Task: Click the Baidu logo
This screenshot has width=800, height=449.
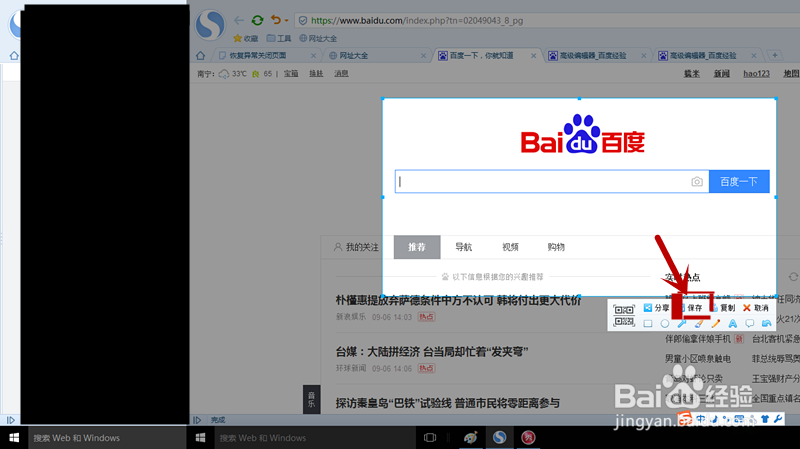Action: (x=582, y=135)
